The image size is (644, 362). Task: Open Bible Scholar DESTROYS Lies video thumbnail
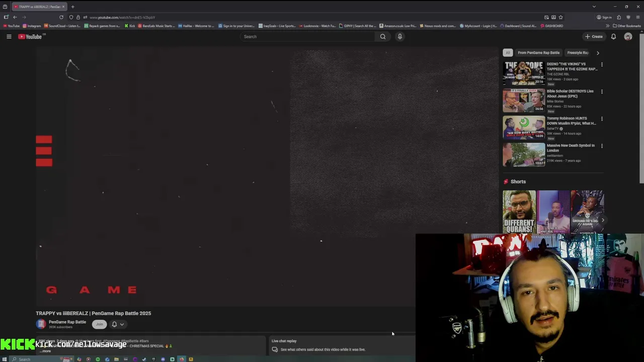coord(524,101)
